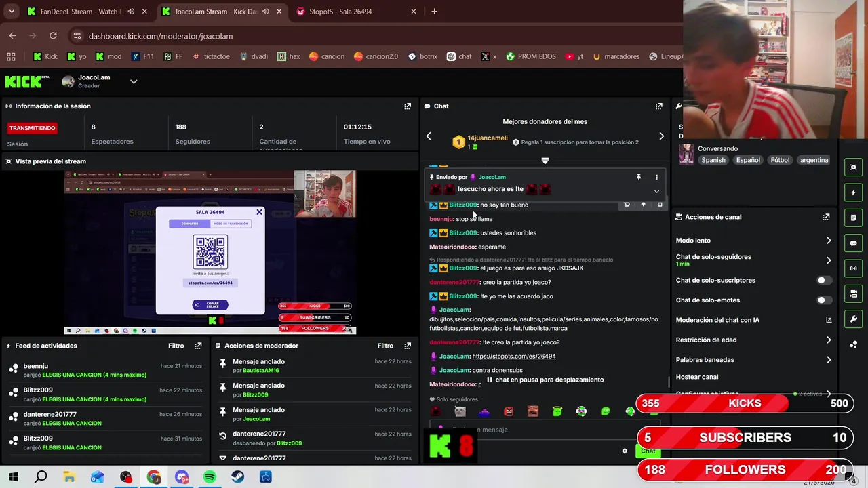Click the stream preview thumbnail
This screenshot has height=488, width=868.
(210, 252)
